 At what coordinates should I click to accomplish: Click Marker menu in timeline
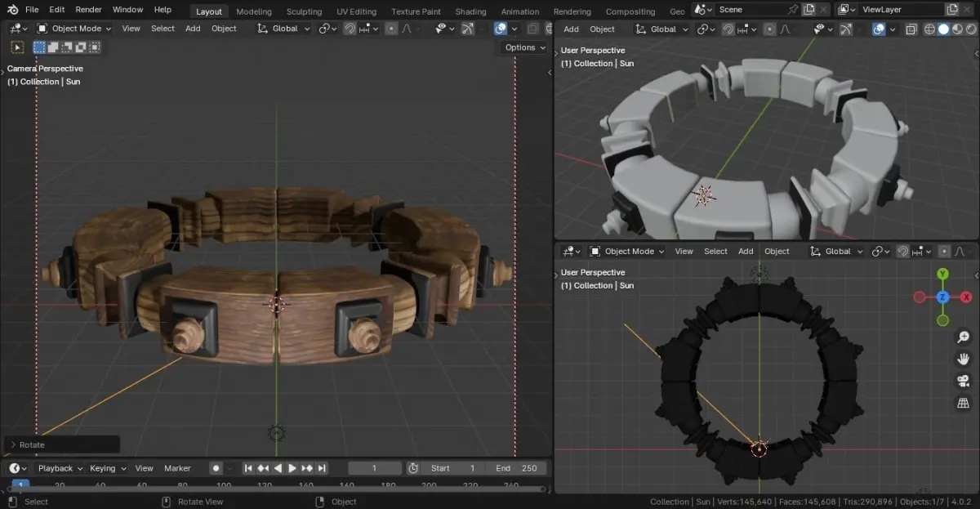[x=177, y=468]
